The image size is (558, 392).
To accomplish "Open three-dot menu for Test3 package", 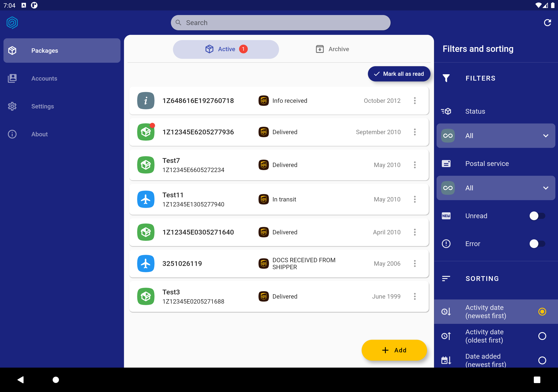I will [415, 296].
